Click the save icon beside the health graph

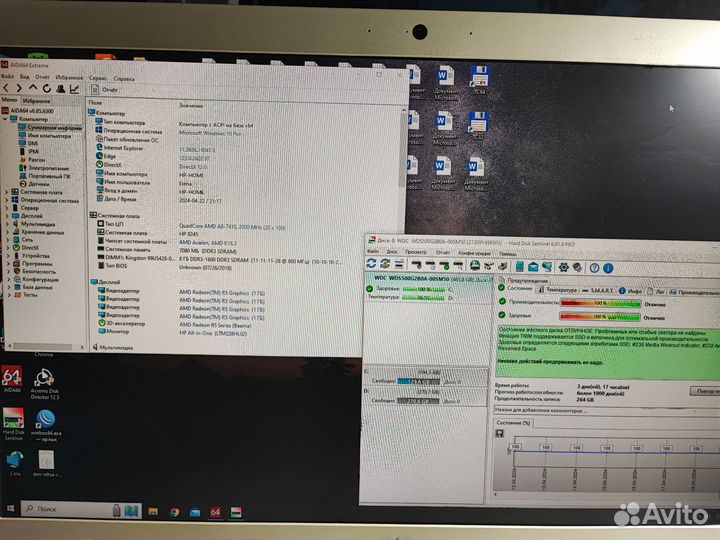pyautogui.click(x=500, y=433)
